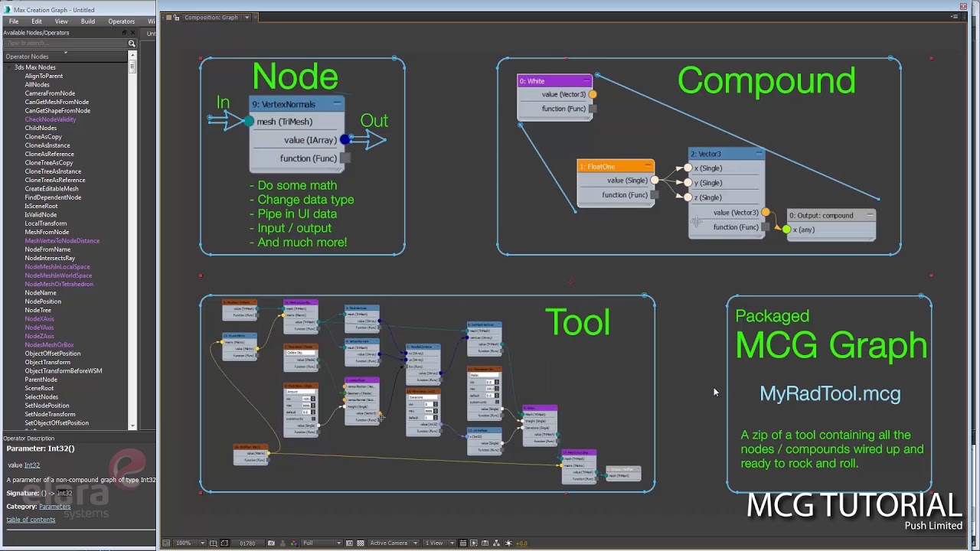Click the Vector3 x (Single) input connector
This screenshot has width=980, height=551.
click(688, 168)
